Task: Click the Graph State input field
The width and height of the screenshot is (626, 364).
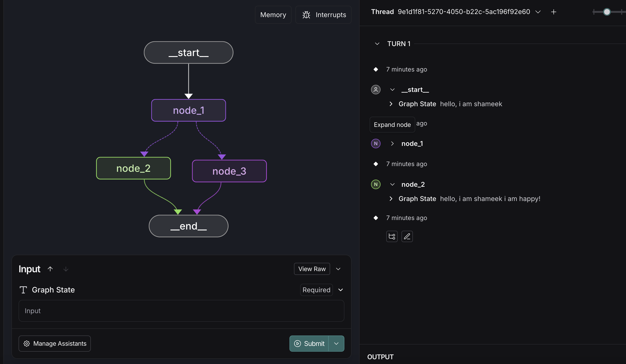Action: tap(181, 311)
